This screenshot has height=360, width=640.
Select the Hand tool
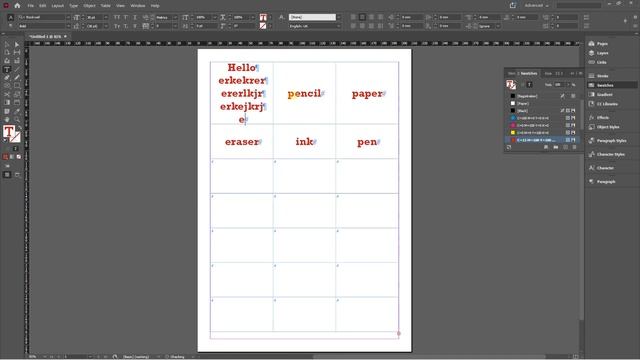7,119
